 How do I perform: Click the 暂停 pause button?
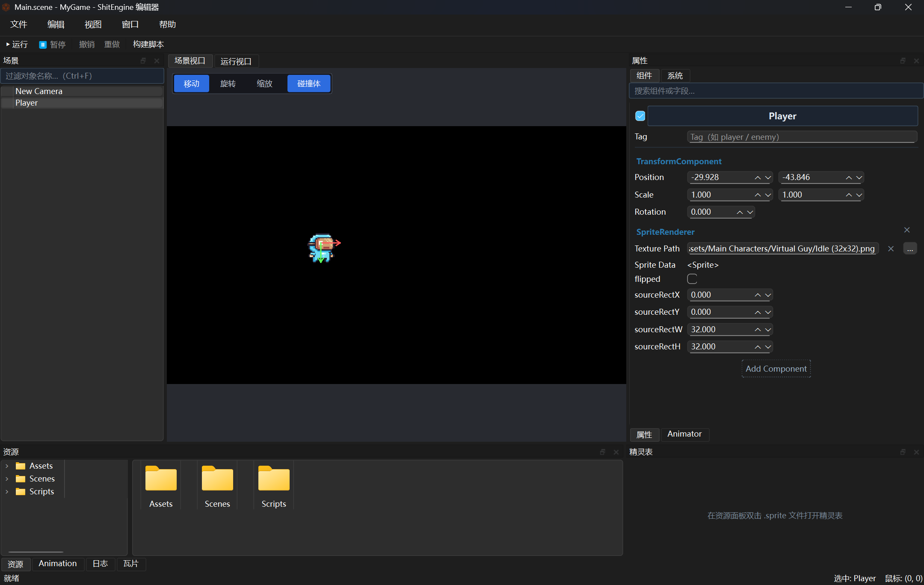(x=52, y=44)
